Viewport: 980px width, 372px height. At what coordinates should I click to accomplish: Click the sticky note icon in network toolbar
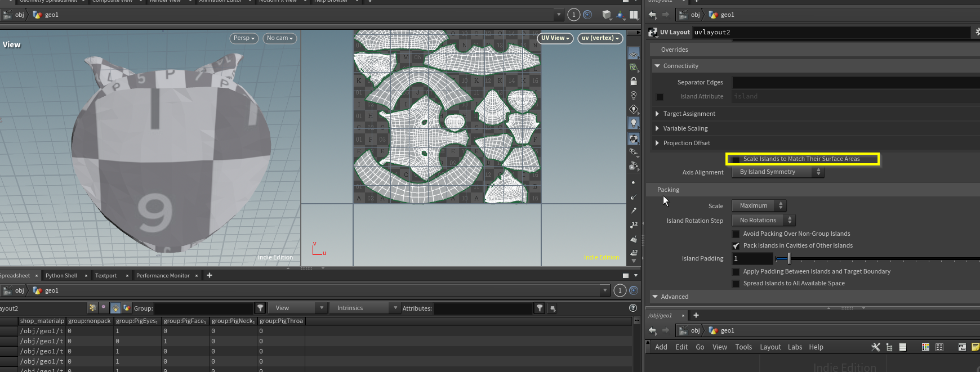coord(975,347)
